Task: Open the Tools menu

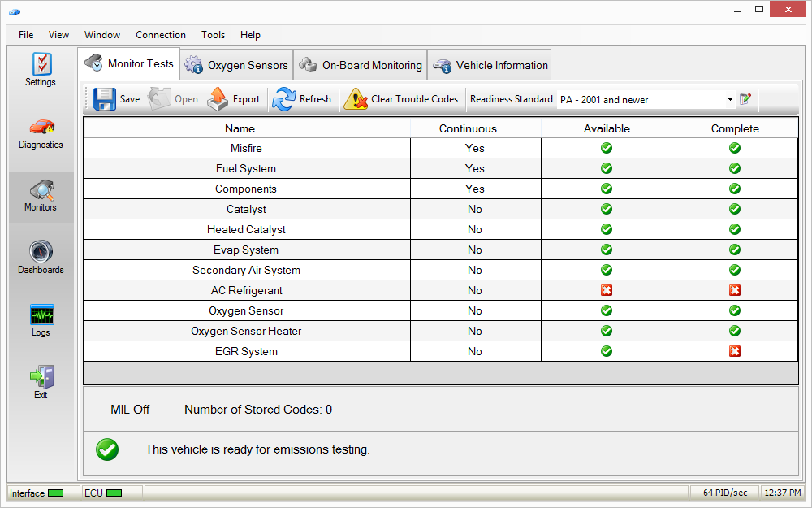Action: tap(213, 35)
